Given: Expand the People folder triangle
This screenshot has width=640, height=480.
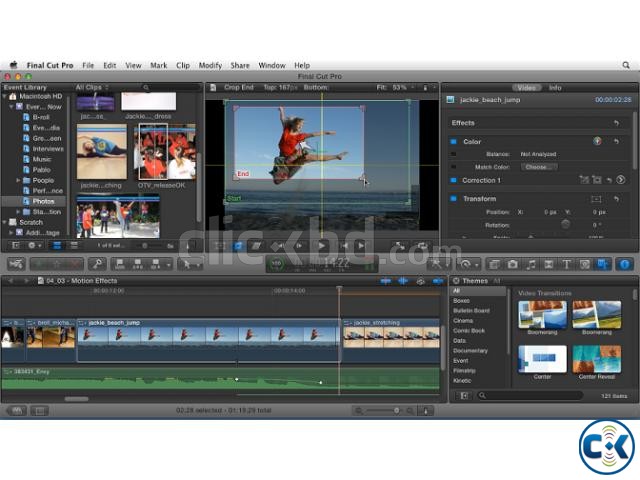Looking at the screenshot, I should [x=18, y=180].
